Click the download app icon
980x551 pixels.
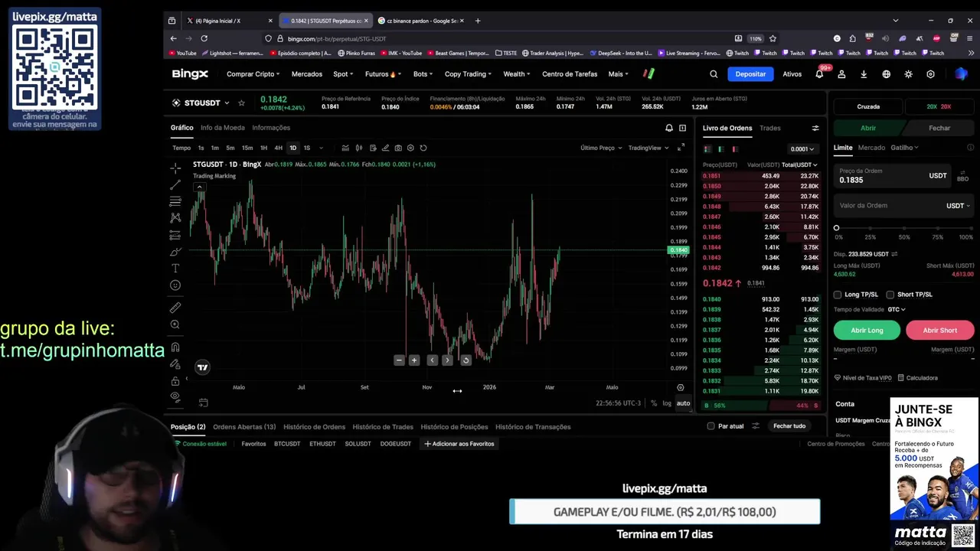[x=864, y=74]
